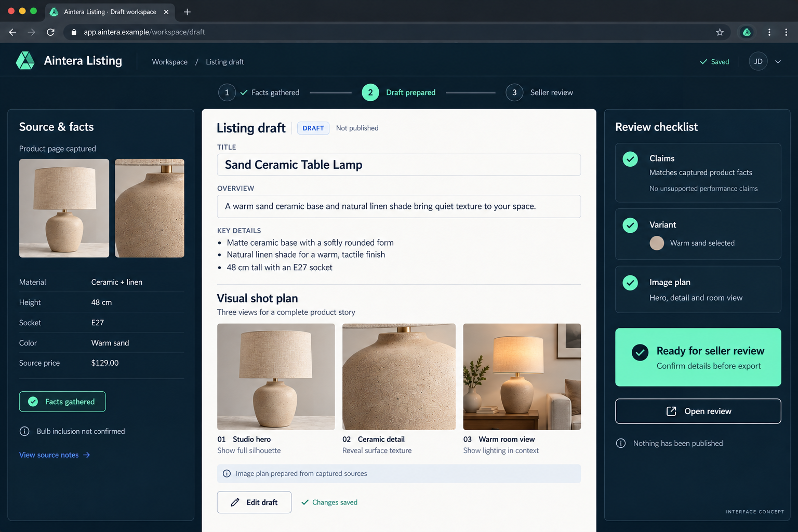This screenshot has height=532, width=798.
Task: Reload the page using the refresh icon
Action: 50,32
